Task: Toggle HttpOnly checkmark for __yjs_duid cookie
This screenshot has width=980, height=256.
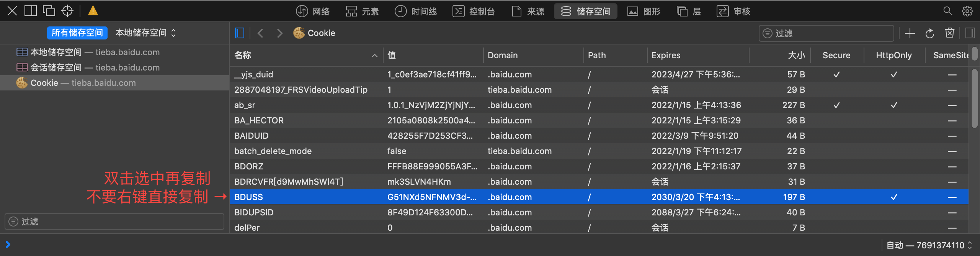Action: tap(894, 74)
